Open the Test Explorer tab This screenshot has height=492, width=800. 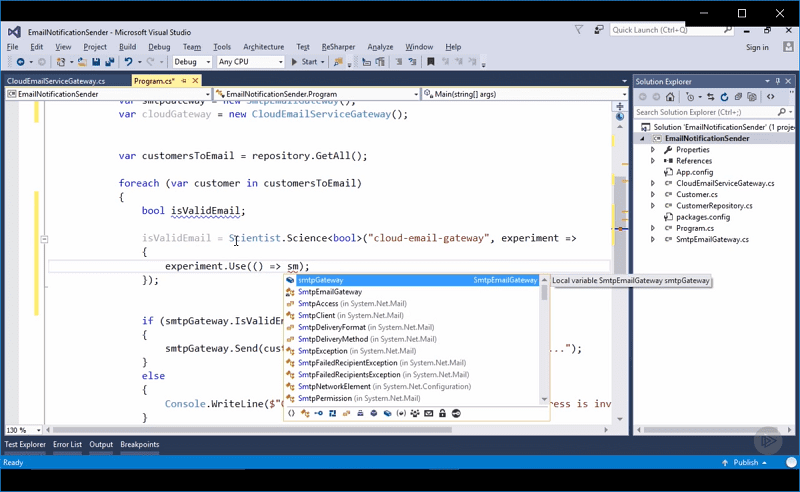(25, 445)
